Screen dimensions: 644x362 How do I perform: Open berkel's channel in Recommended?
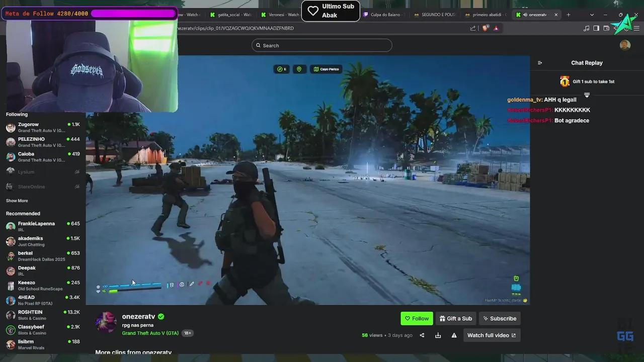pos(43,256)
